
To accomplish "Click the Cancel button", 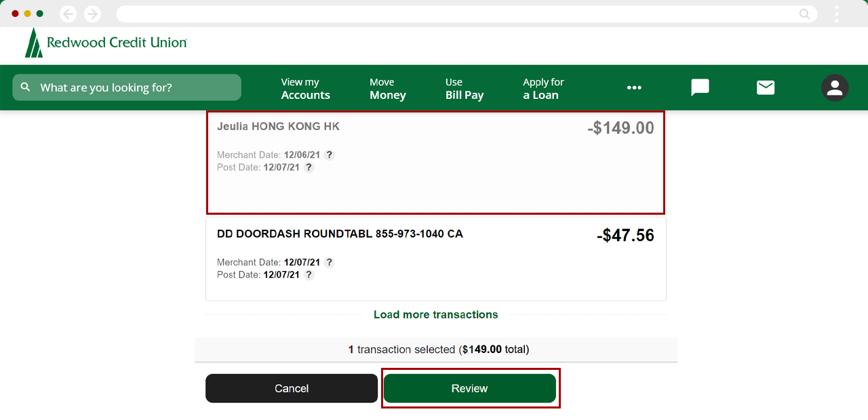I will tap(292, 388).
